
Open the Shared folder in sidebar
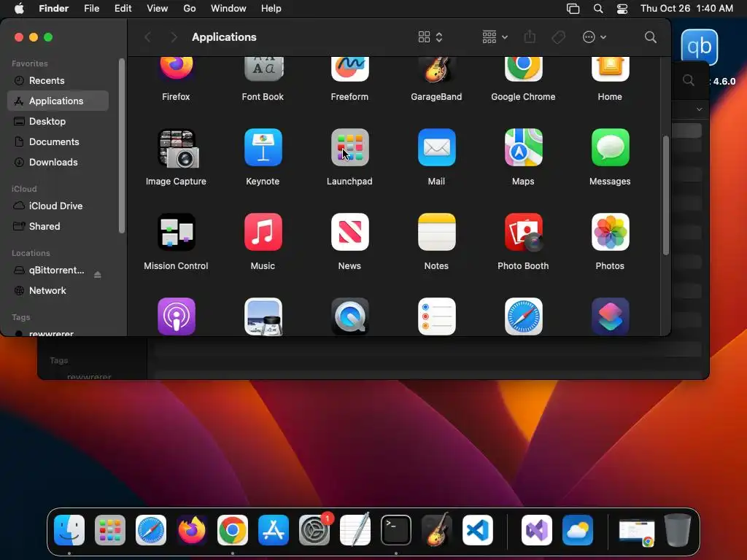[58, 226]
